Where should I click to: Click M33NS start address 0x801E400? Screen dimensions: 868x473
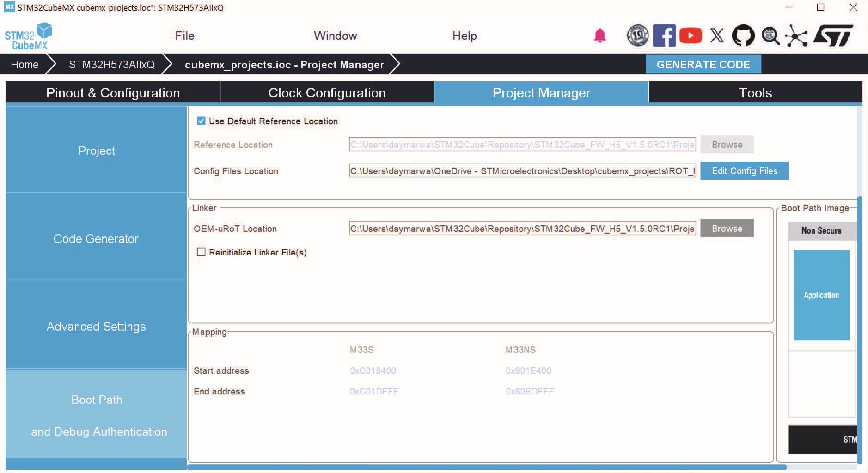528,370
